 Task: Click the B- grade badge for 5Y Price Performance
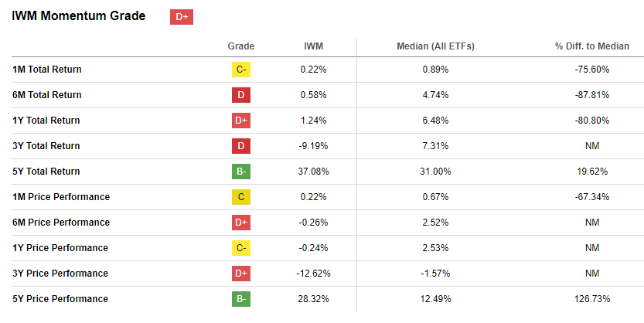tap(241, 299)
